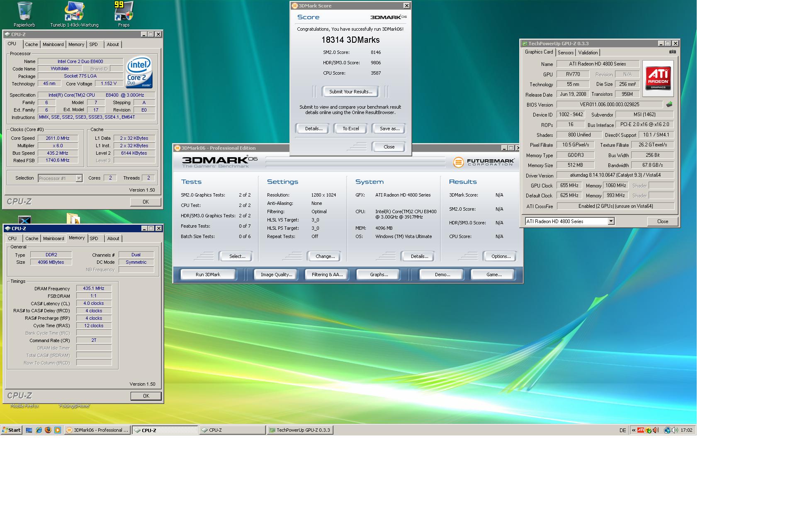Viewport: 812px width, 513px height.
Task: Open the volume speaker tray icon
Action: point(675,430)
